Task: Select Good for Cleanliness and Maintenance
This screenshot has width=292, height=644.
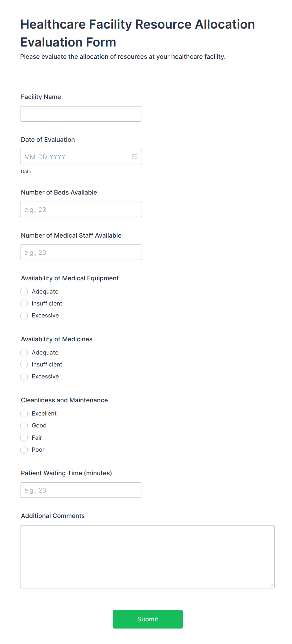Action: click(x=24, y=425)
